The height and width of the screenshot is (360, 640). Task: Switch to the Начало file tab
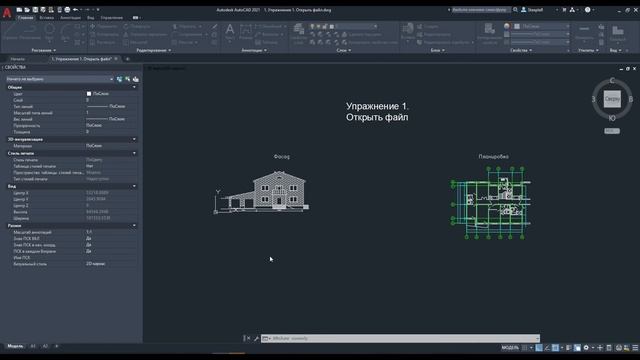(x=18, y=59)
